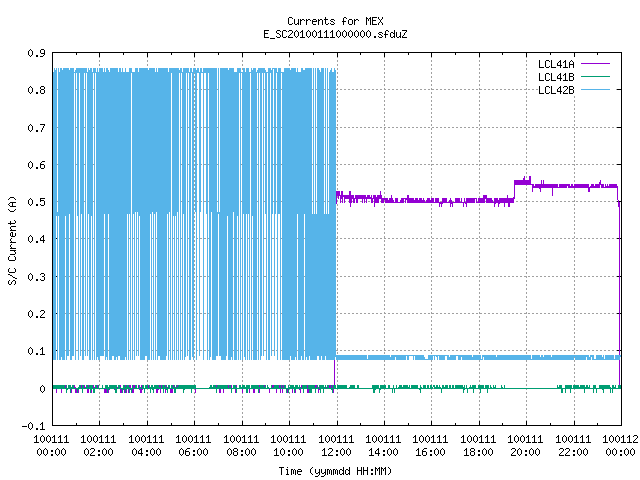
Task: Select the LCL42B legend label
Action: tap(556, 90)
